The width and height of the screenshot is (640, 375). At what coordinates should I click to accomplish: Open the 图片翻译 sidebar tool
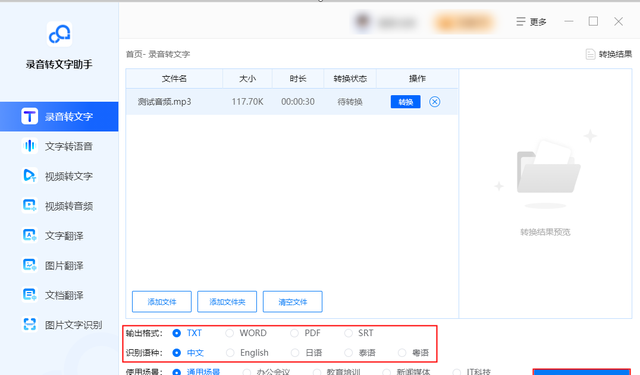[53, 265]
